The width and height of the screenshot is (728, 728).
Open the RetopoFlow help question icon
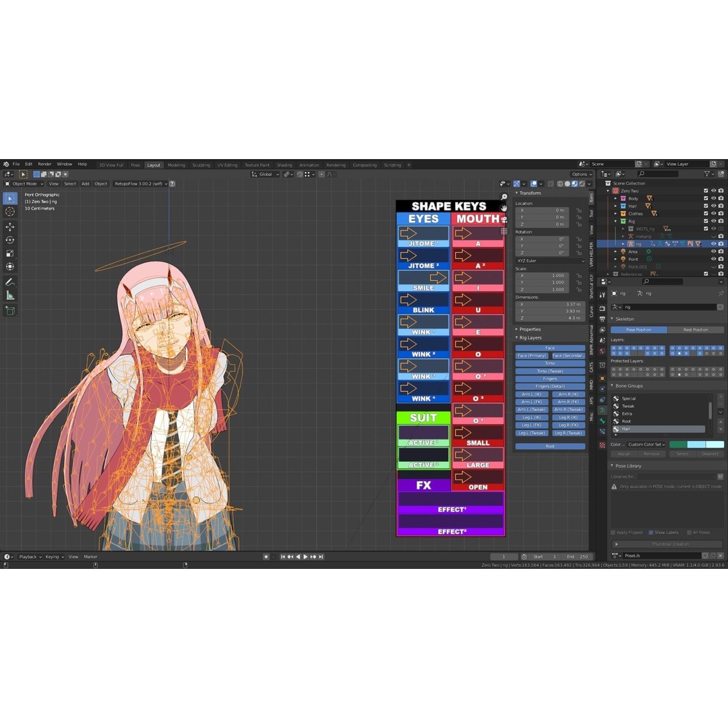(x=173, y=184)
